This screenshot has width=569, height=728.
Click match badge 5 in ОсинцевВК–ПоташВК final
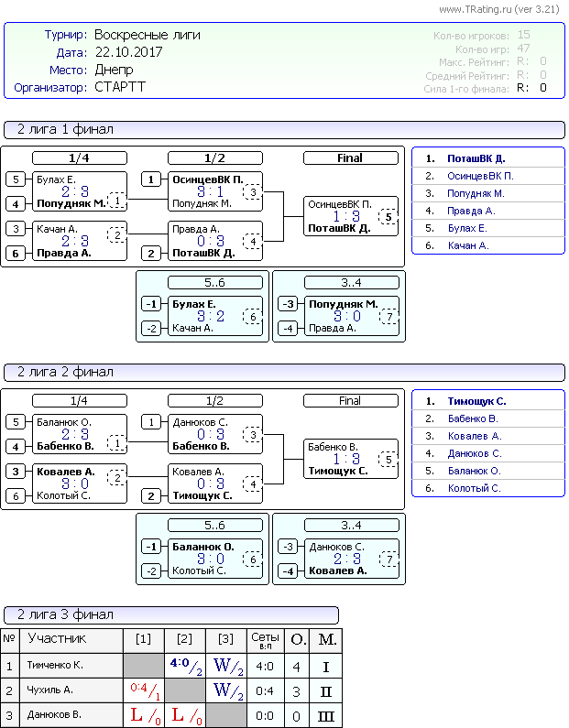[x=388, y=217]
